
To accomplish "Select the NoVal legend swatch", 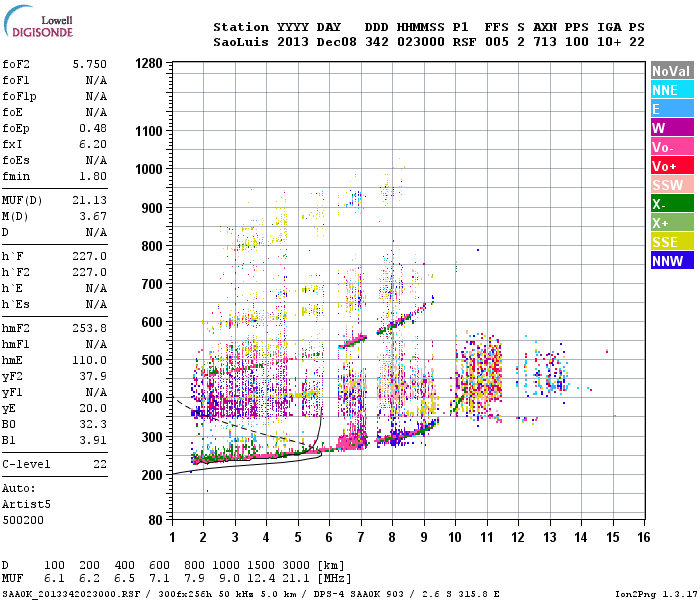I will coord(672,71).
